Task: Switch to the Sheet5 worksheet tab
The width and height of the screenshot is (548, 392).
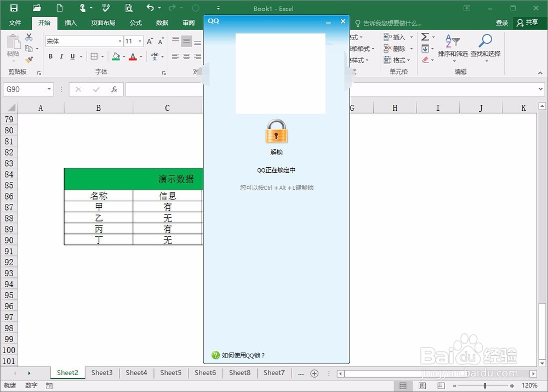Action: click(170, 373)
